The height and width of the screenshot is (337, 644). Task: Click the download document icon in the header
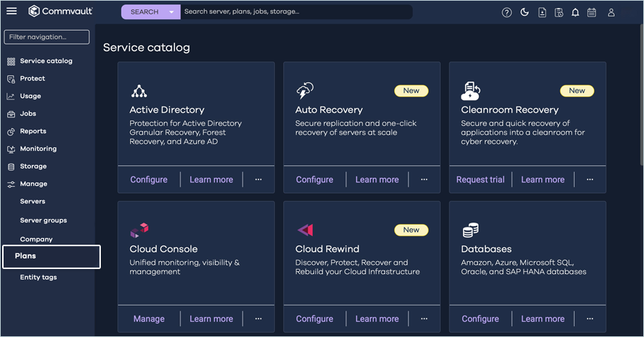pyautogui.click(x=542, y=12)
